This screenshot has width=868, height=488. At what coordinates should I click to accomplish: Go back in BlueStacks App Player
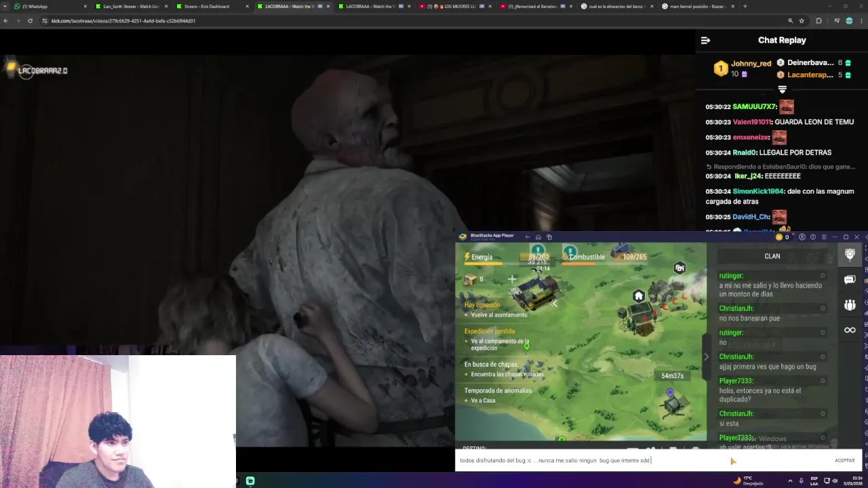(528, 237)
